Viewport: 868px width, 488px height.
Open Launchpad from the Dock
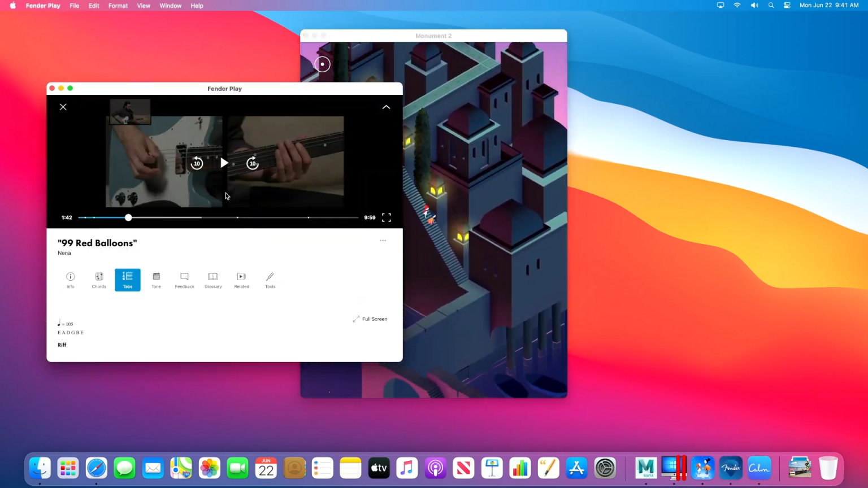68,468
